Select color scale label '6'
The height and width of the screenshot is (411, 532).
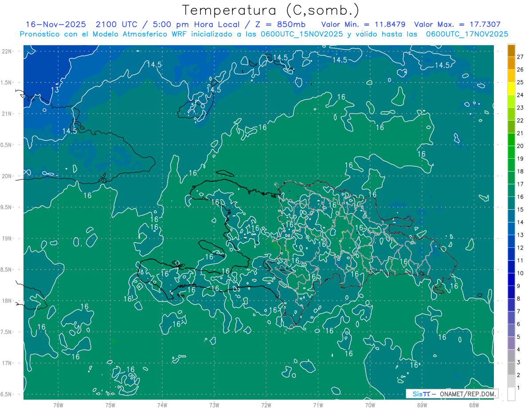pyautogui.click(x=519, y=324)
